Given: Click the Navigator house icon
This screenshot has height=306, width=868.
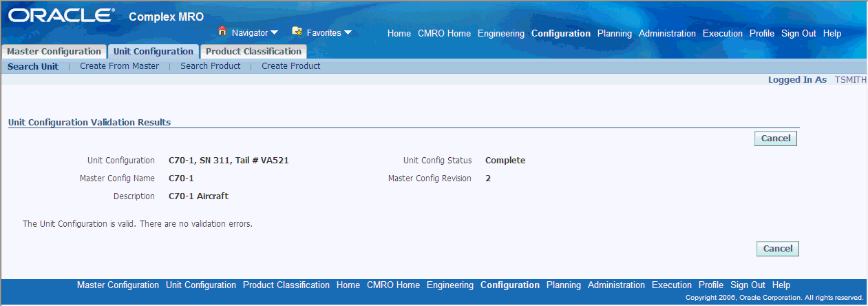Looking at the screenshot, I should tap(222, 32).
